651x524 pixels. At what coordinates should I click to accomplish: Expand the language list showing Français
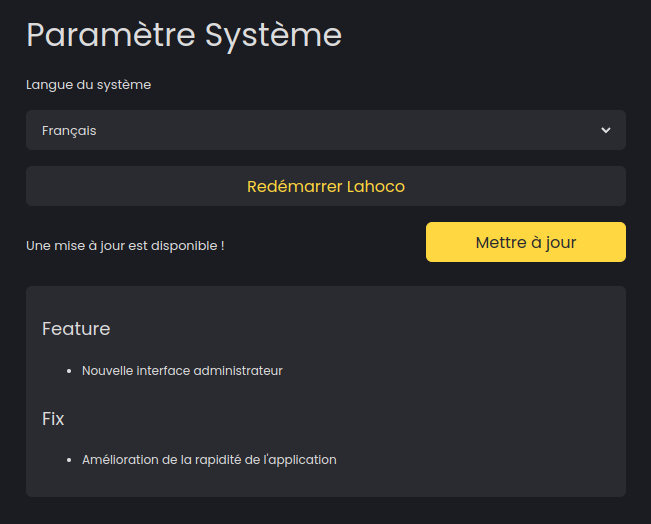click(325, 130)
